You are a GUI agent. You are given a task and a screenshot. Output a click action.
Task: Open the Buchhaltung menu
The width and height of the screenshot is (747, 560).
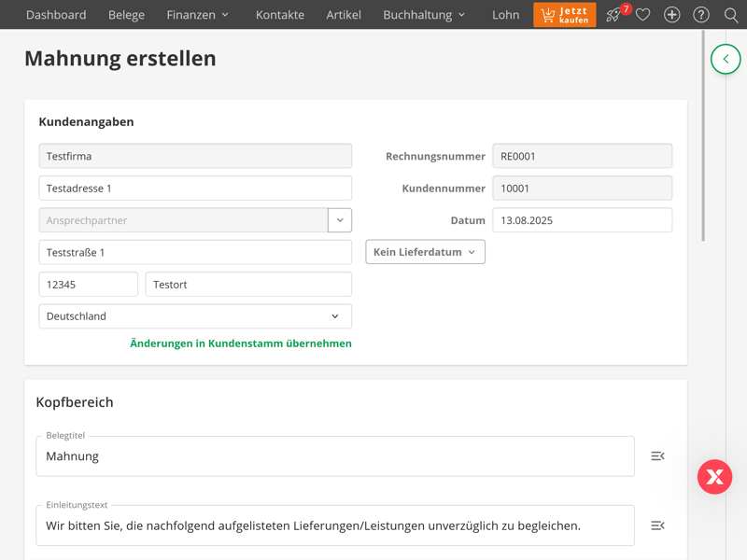423,15
